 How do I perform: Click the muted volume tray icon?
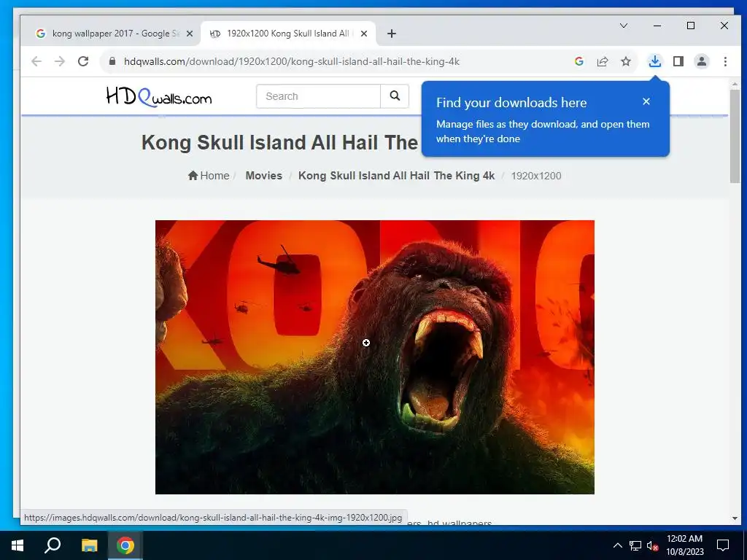pyautogui.click(x=652, y=545)
